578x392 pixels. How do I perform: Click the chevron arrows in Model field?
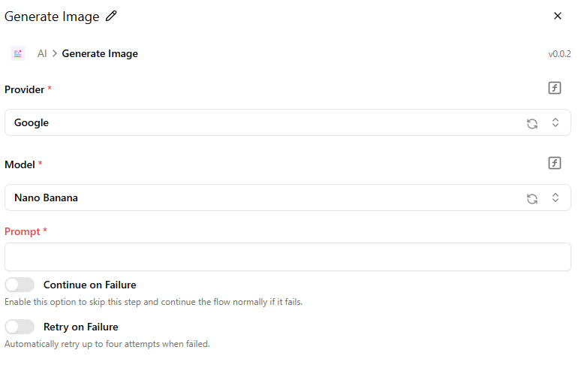tap(555, 198)
